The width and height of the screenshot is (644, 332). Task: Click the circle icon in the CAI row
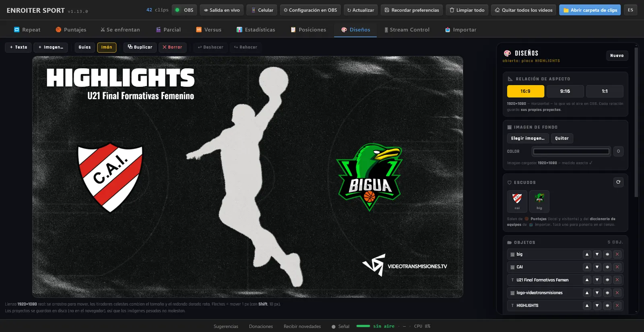607,267
